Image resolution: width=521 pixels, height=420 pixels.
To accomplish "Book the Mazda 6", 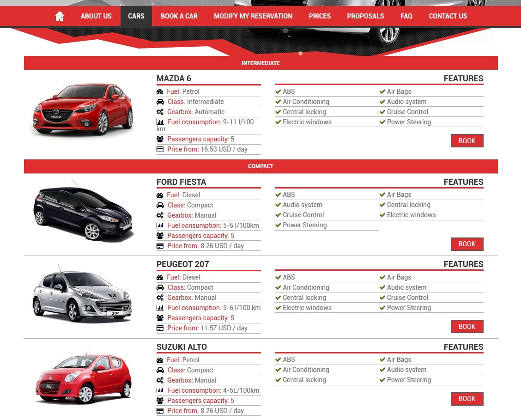I will tap(467, 141).
